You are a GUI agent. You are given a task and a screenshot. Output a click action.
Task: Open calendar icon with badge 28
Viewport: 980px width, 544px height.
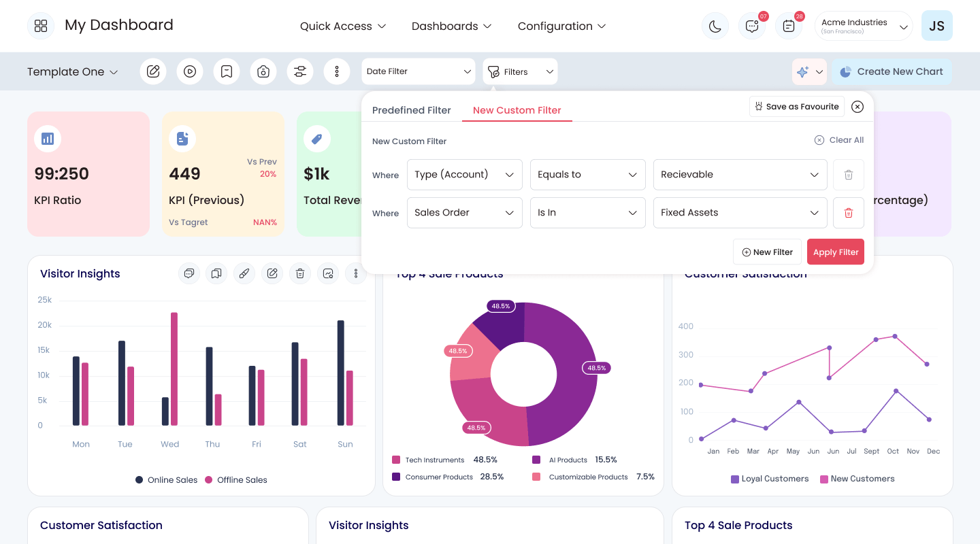(789, 26)
